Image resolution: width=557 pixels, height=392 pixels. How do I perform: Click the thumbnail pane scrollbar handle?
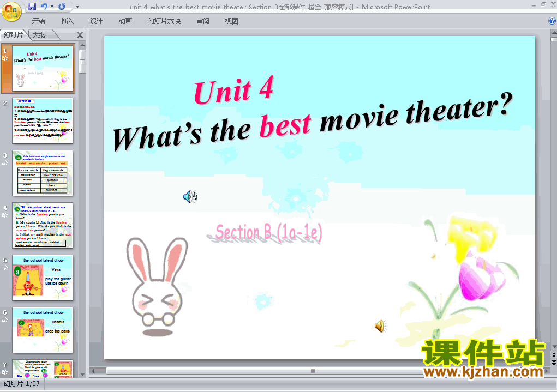point(82,62)
